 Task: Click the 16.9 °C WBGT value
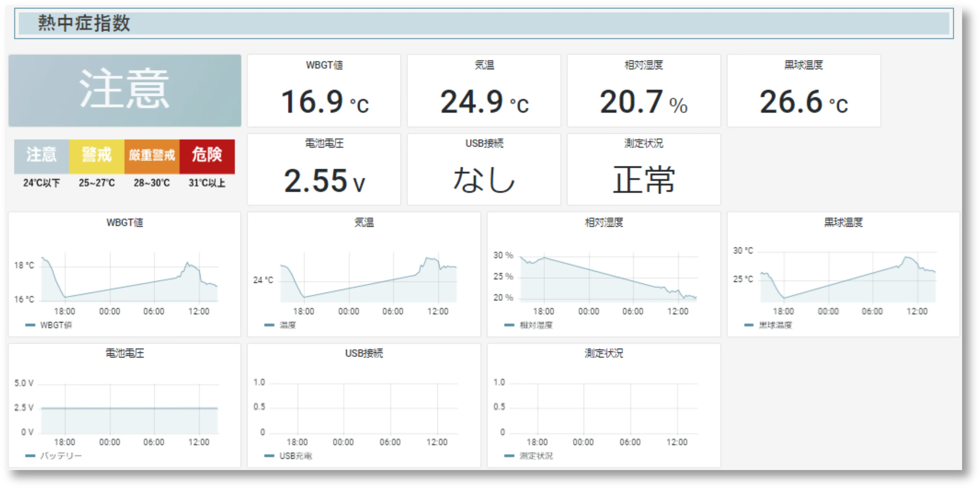tap(325, 102)
